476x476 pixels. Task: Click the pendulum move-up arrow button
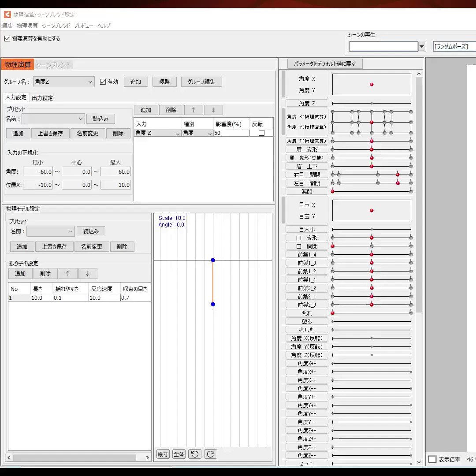coord(68,274)
